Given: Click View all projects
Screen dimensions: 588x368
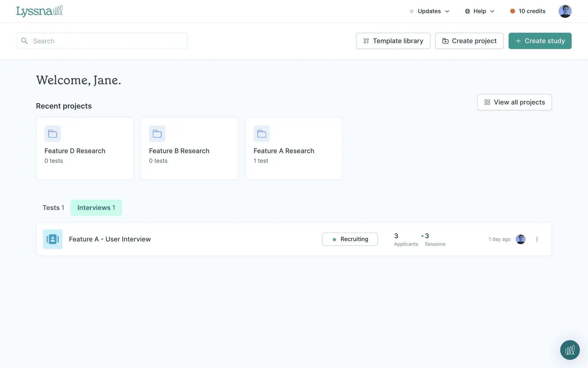Looking at the screenshot, I should click(514, 102).
